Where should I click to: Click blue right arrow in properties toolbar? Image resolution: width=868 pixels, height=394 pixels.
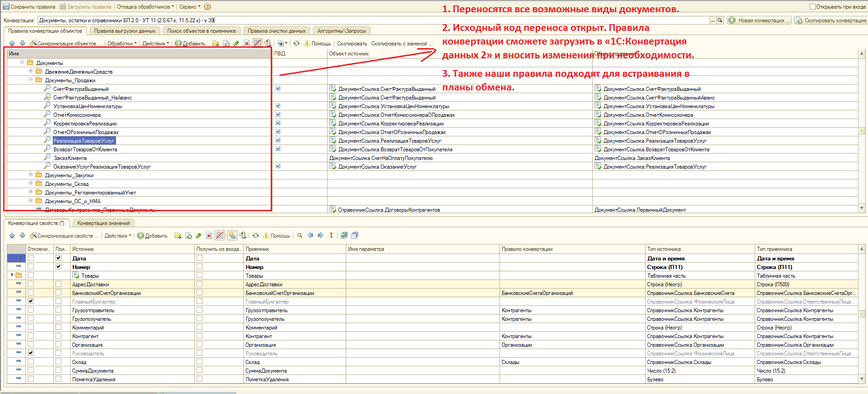click(321, 235)
